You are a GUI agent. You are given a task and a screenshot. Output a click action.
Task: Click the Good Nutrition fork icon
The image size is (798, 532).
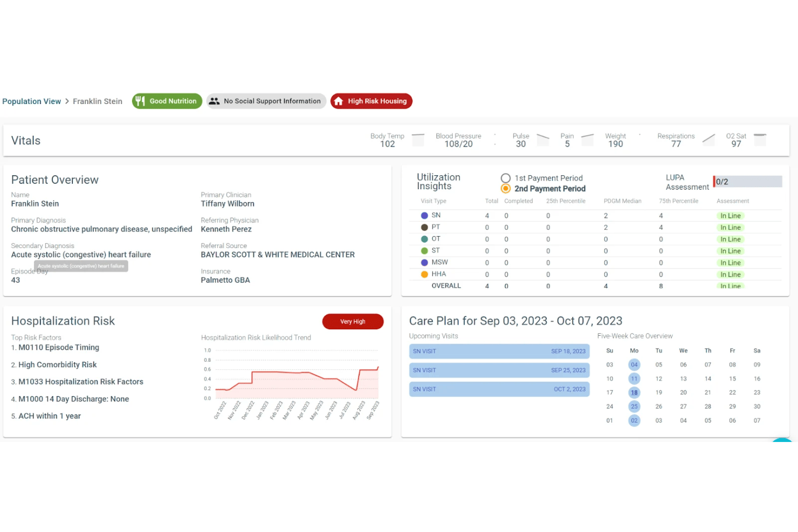click(x=140, y=101)
